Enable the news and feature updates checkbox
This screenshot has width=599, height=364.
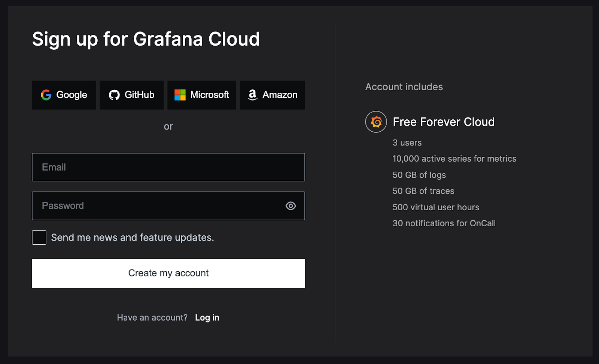(x=39, y=237)
